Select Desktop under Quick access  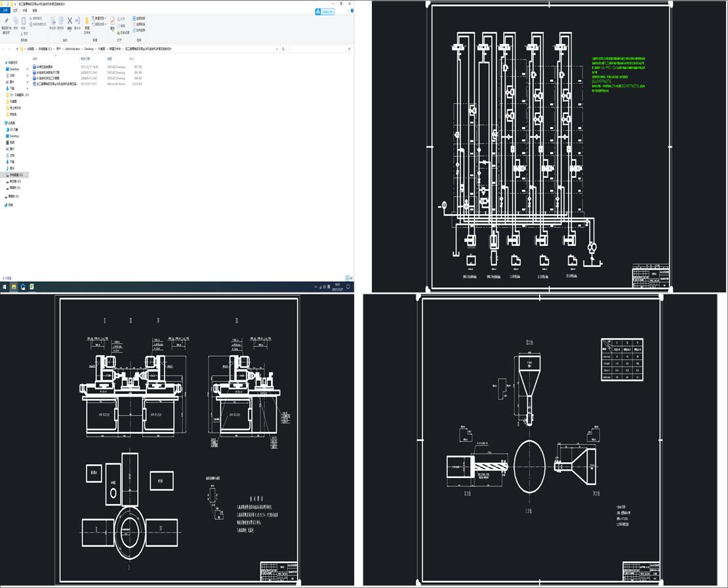click(14, 69)
